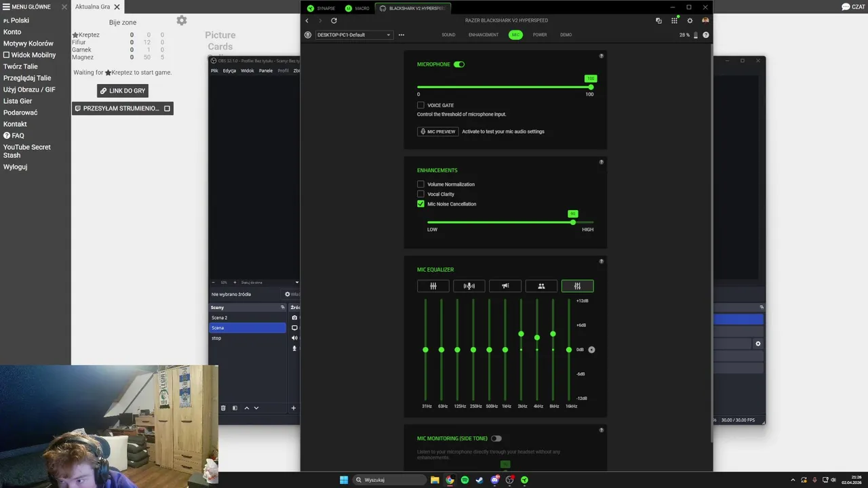Image resolution: width=868 pixels, height=488 pixels.
Task: Open the MACRO tab
Action: [357, 8]
